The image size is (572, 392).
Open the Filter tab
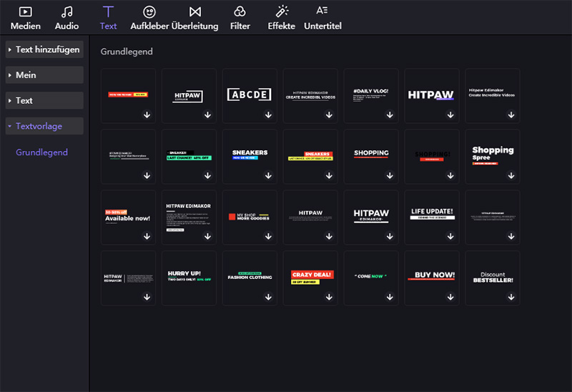[x=240, y=18]
